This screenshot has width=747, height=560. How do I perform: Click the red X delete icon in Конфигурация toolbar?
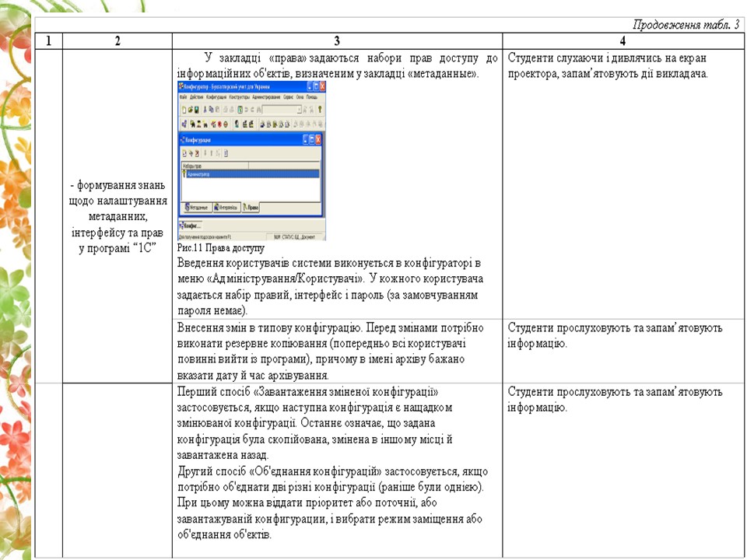tap(196, 153)
